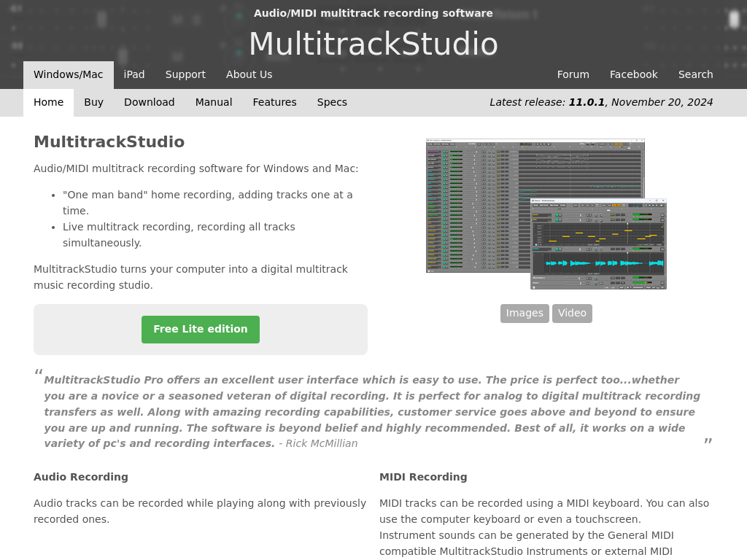Click Search in the top navigation

(695, 74)
